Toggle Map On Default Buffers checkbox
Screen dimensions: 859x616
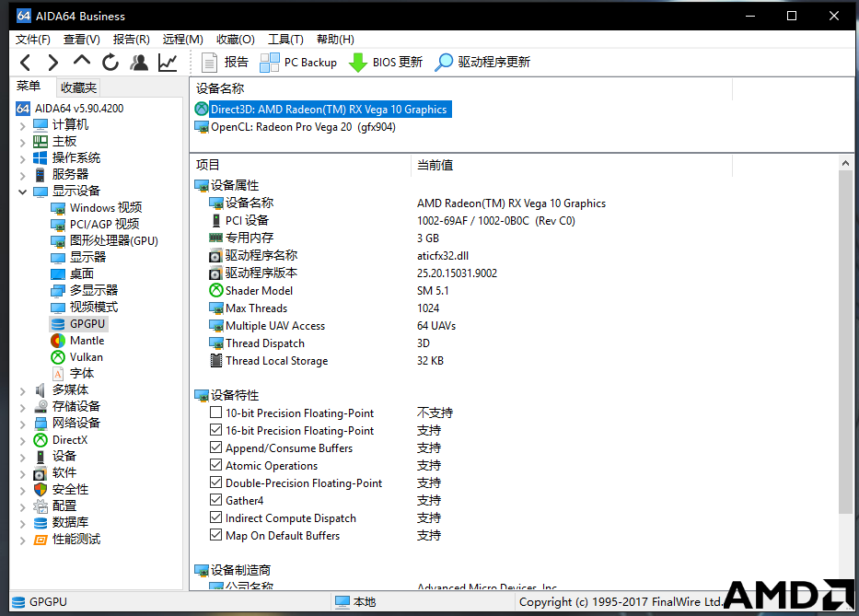[215, 535]
